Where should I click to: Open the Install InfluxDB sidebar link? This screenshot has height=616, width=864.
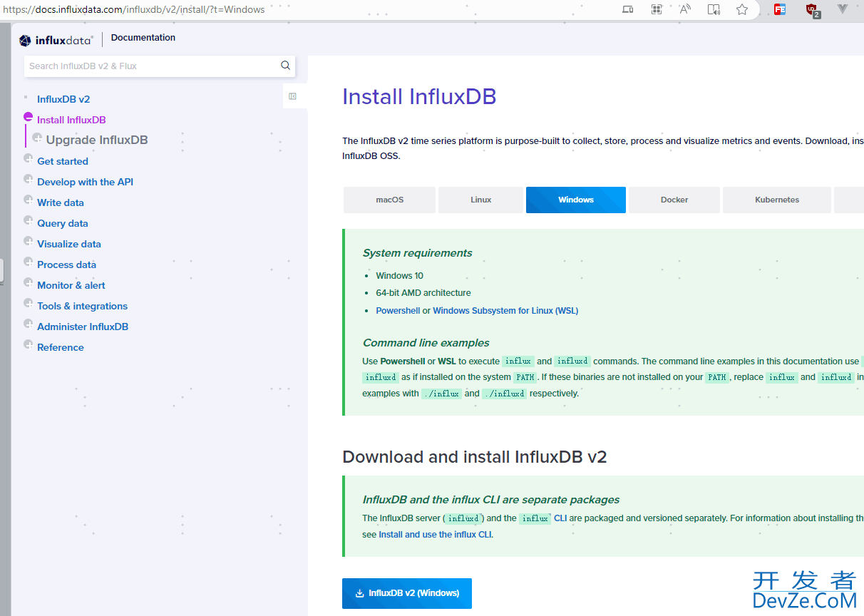(71, 120)
